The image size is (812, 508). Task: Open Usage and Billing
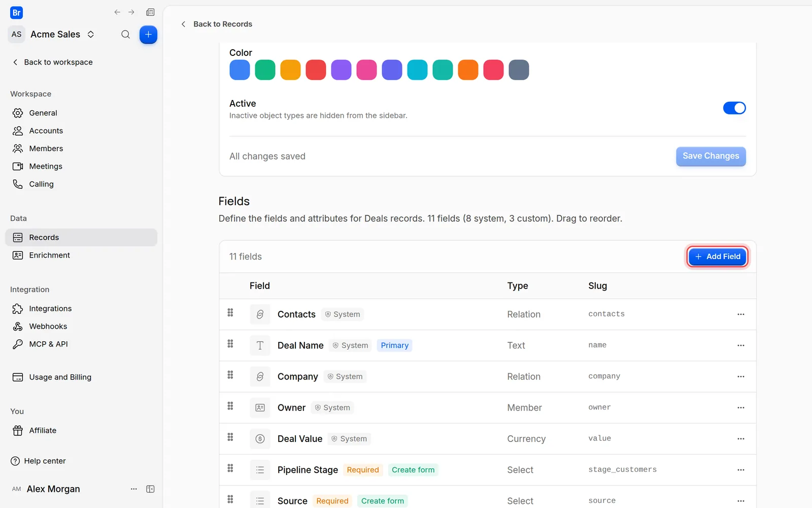pyautogui.click(x=81, y=377)
